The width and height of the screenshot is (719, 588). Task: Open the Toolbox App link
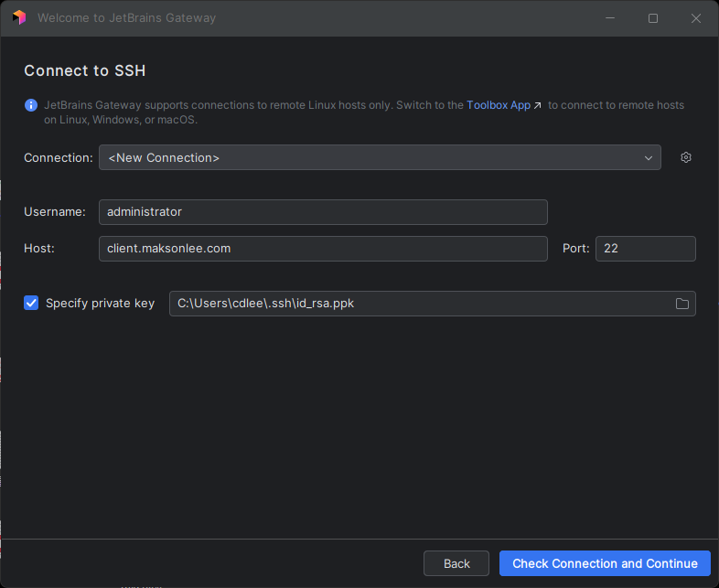tap(499, 105)
